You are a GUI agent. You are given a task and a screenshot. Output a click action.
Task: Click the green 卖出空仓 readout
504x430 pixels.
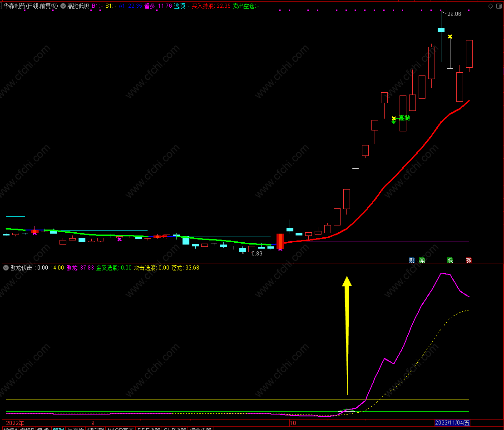(x=246, y=6)
